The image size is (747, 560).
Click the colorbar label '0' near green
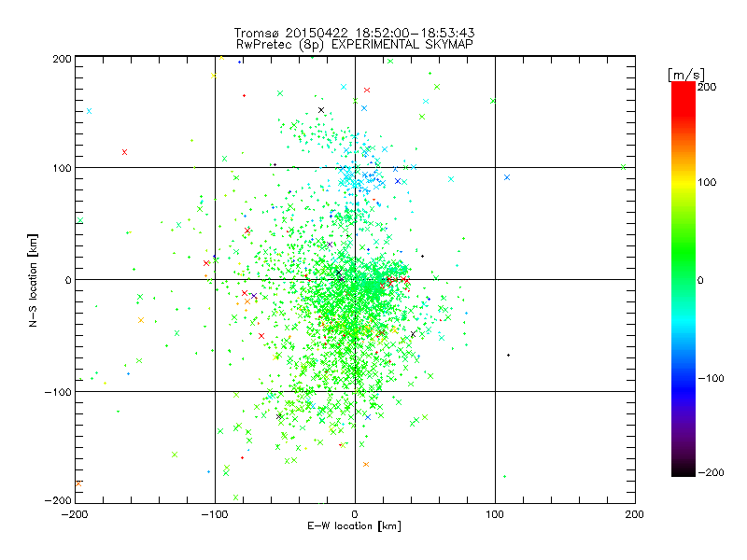click(700, 281)
